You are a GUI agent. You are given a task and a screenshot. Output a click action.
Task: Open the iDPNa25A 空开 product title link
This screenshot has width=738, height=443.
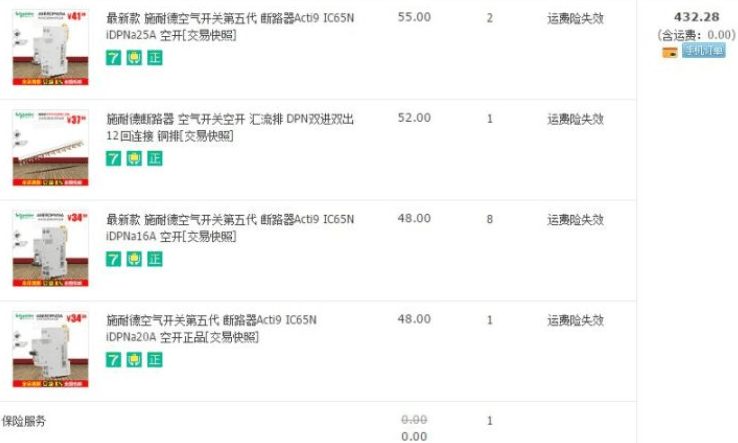230,26
